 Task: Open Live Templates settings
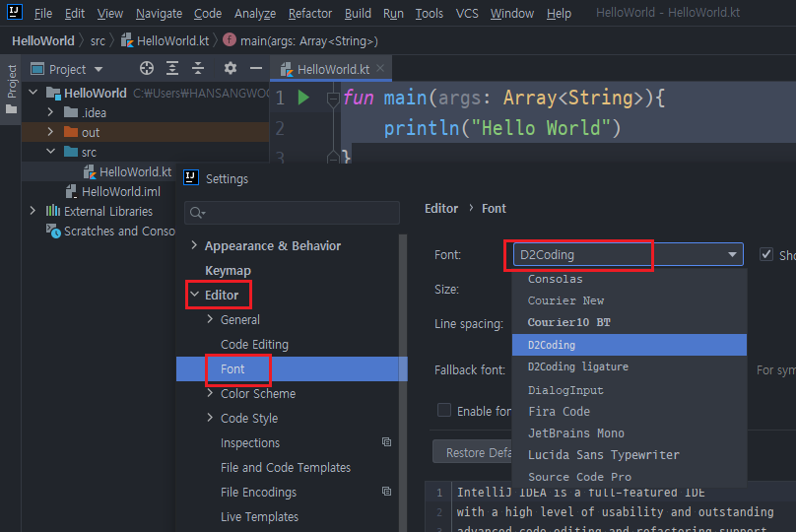259,517
